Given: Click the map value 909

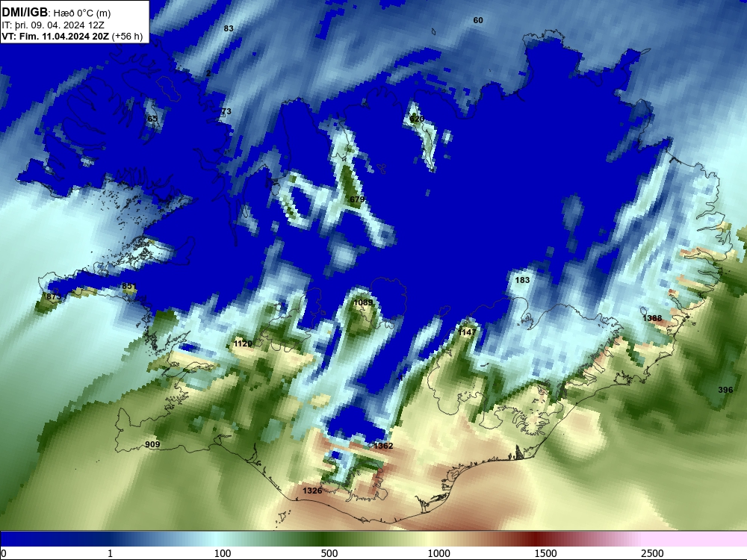Looking at the screenshot, I should coord(152,444).
